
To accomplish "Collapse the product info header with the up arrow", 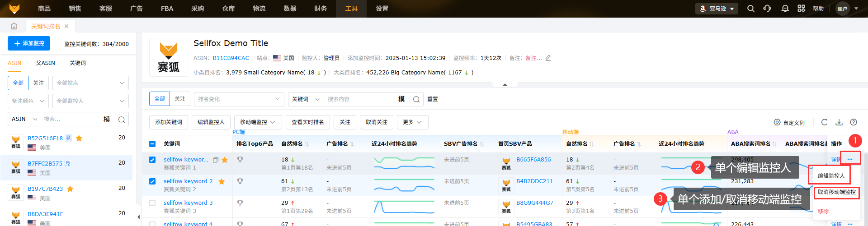I will tap(505, 84).
